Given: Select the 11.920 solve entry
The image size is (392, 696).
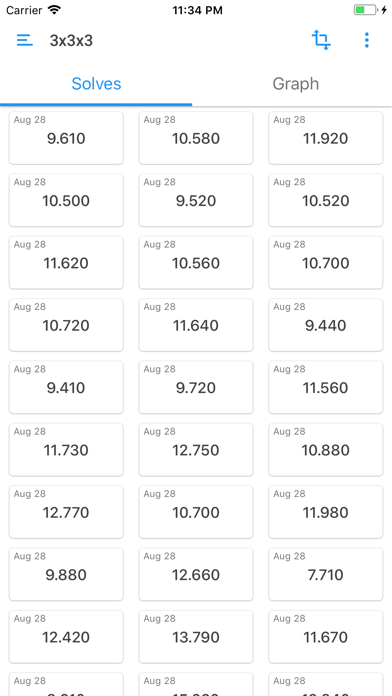Looking at the screenshot, I should 325,138.
